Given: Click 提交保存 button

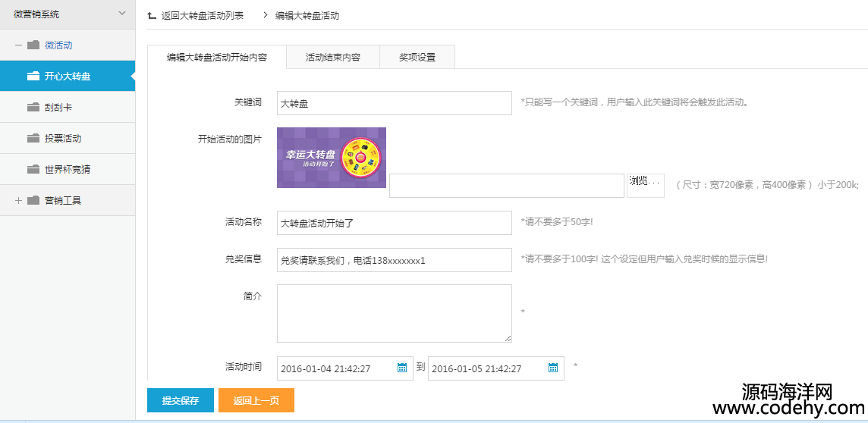Looking at the screenshot, I should click(181, 400).
